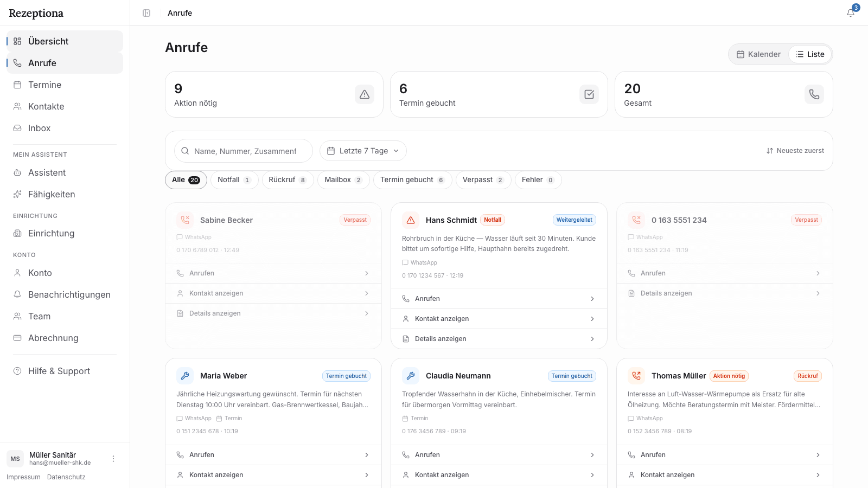Image resolution: width=868 pixels, height=488 pixels.
Task: Switch to Kalender view
Action: pyautogui.click(x=758, y=54)
